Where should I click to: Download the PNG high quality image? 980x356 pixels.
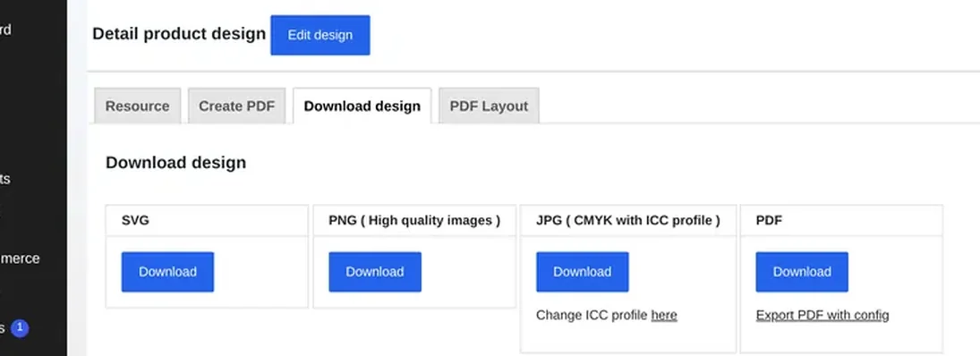[375, 272]
